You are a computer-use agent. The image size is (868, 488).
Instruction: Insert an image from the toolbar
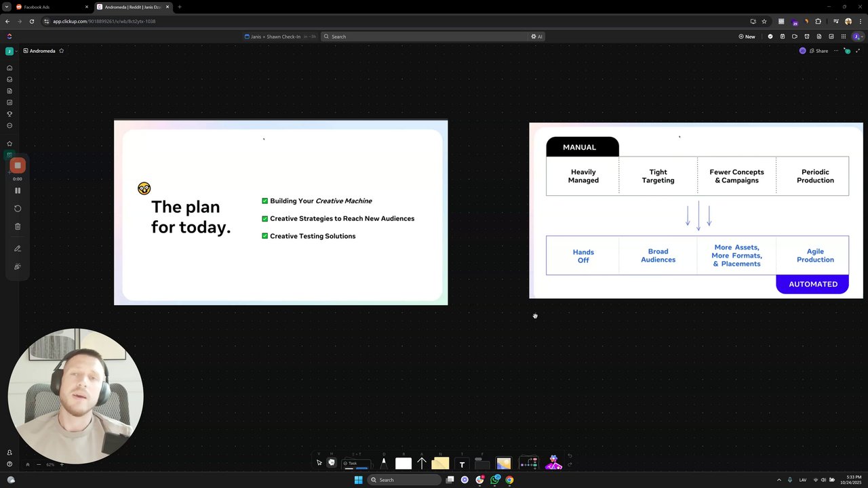[503, 464]
